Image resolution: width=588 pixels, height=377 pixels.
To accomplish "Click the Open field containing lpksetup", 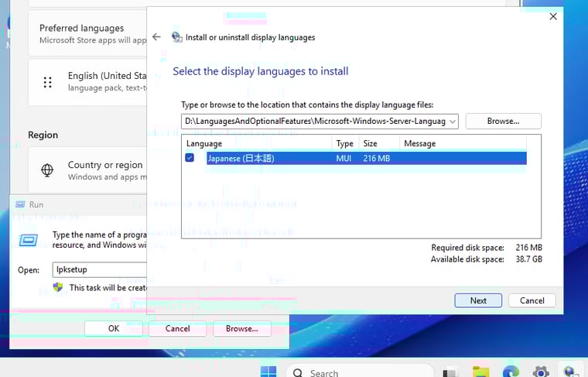I will point(100,269).
